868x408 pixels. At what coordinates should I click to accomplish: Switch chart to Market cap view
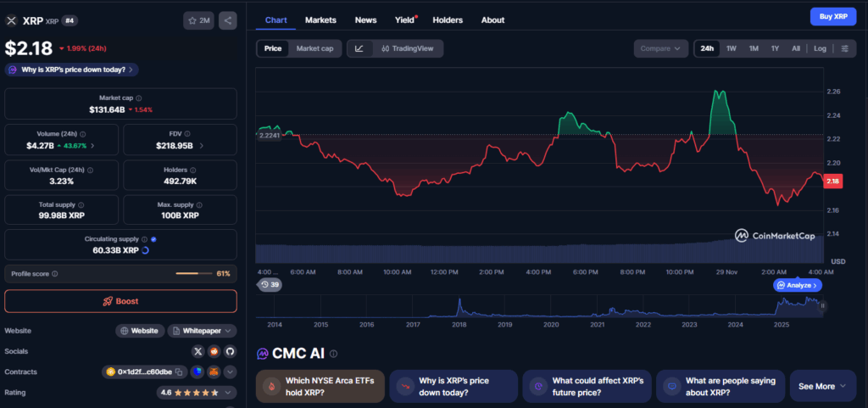tap(314, 48)
